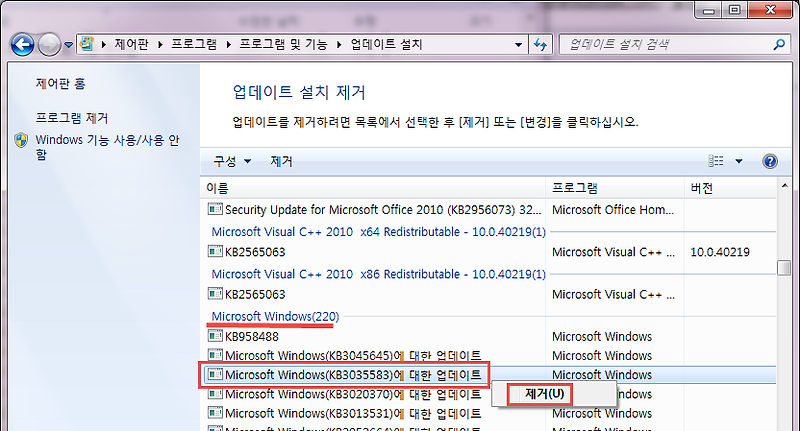
Task: Click the icon of the KB958488 row
Action: point(215,336)
